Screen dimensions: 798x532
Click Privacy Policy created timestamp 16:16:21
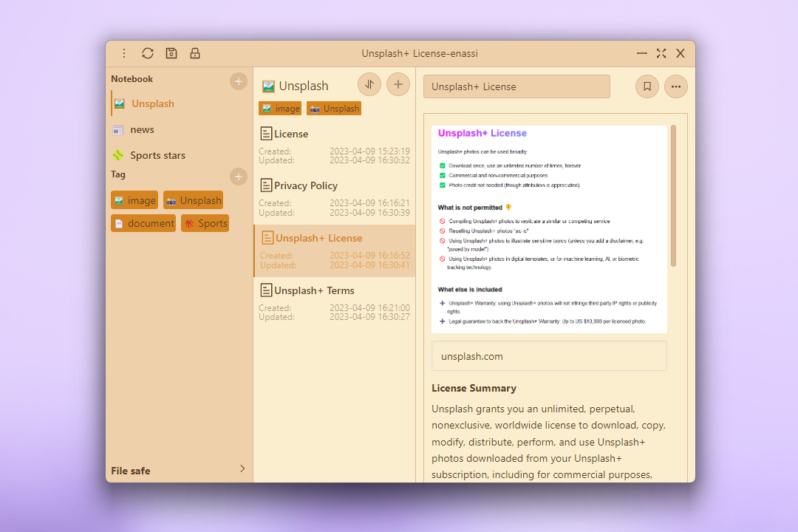tap(369, 203)
